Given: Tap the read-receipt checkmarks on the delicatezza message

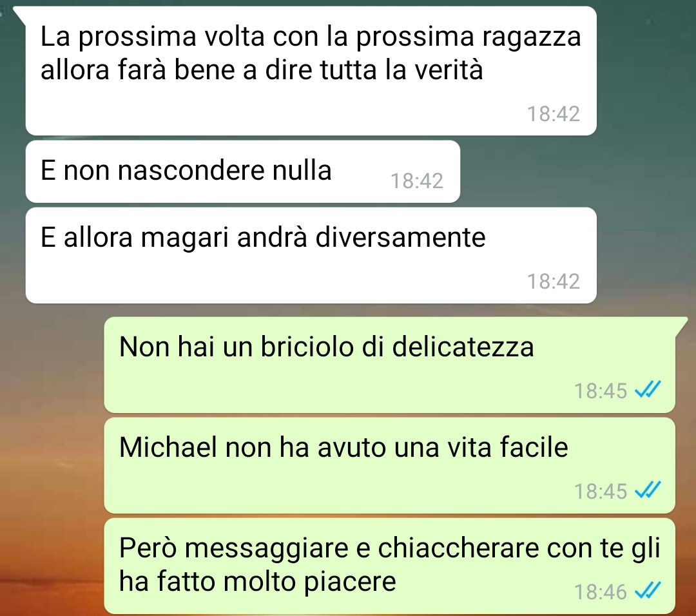Looking at the screenshot, I should tap(648, 390).
